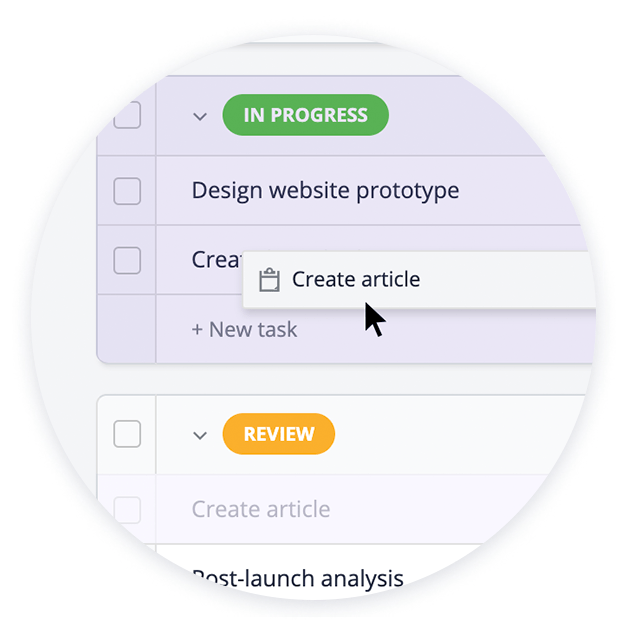Click the clipboard icon beside the dragged Create article
This screenshot has height=627, width=627.
click(269, 280)
